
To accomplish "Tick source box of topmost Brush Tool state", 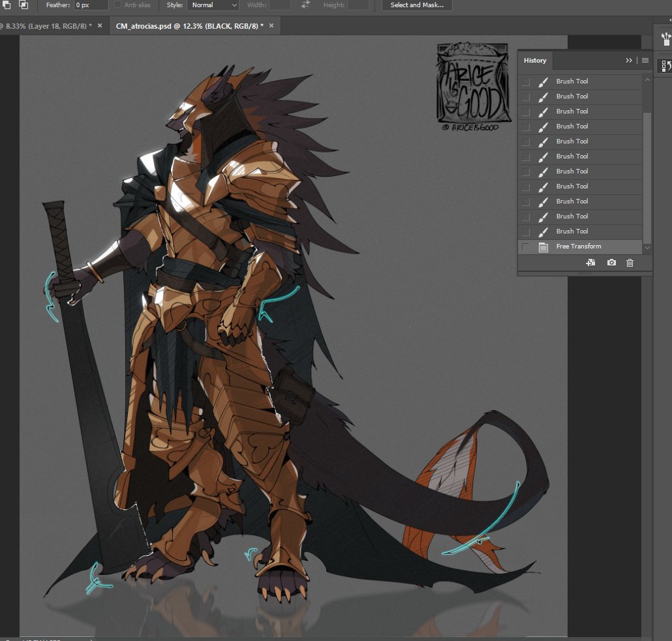I will [525, 82].
